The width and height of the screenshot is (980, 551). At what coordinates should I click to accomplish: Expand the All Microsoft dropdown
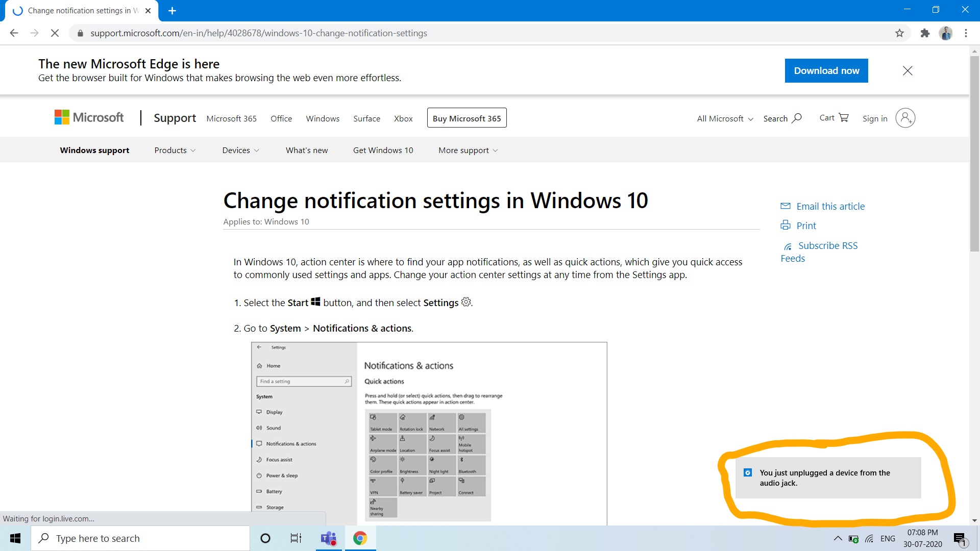click(x=725, y=118)
